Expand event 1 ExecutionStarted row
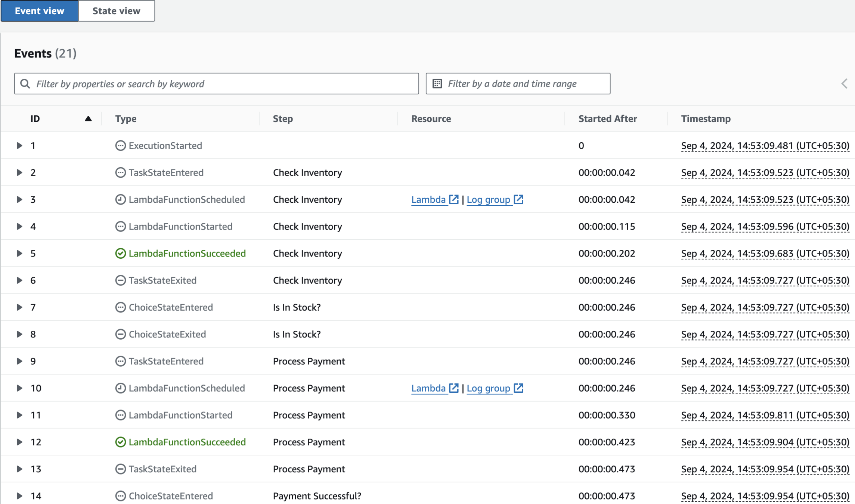 point(19,146)
